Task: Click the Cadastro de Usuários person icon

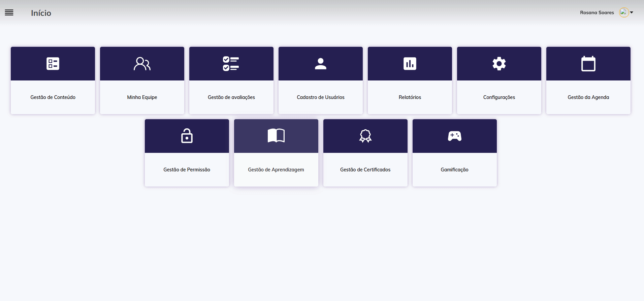Action: 321,64
